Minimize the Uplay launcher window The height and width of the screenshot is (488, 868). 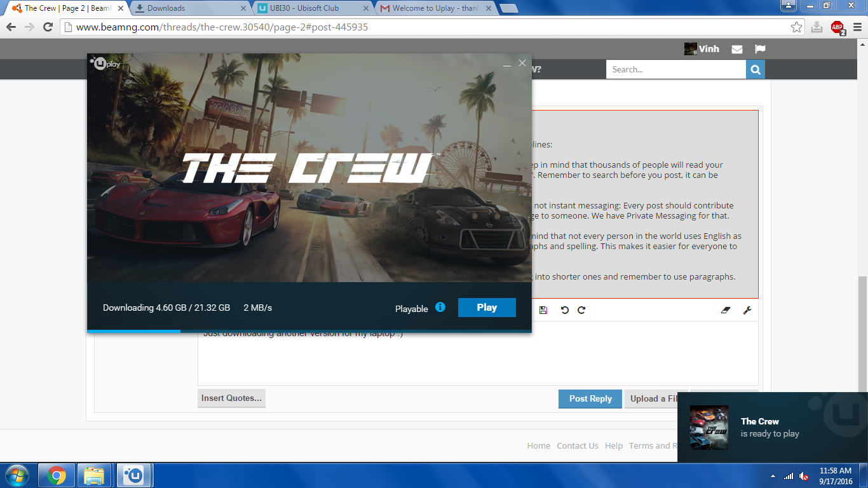(507, 64)
